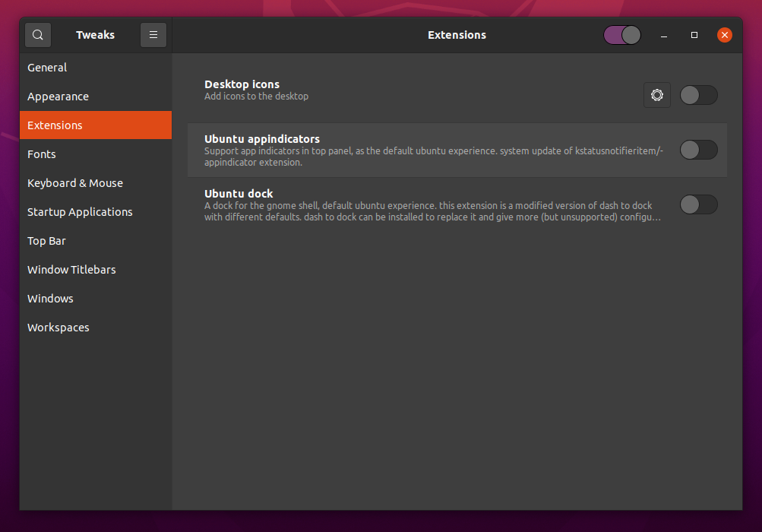Maximize the Tweaks window
The height and width of the screenshot is (532, 762).
pos(694,35)
